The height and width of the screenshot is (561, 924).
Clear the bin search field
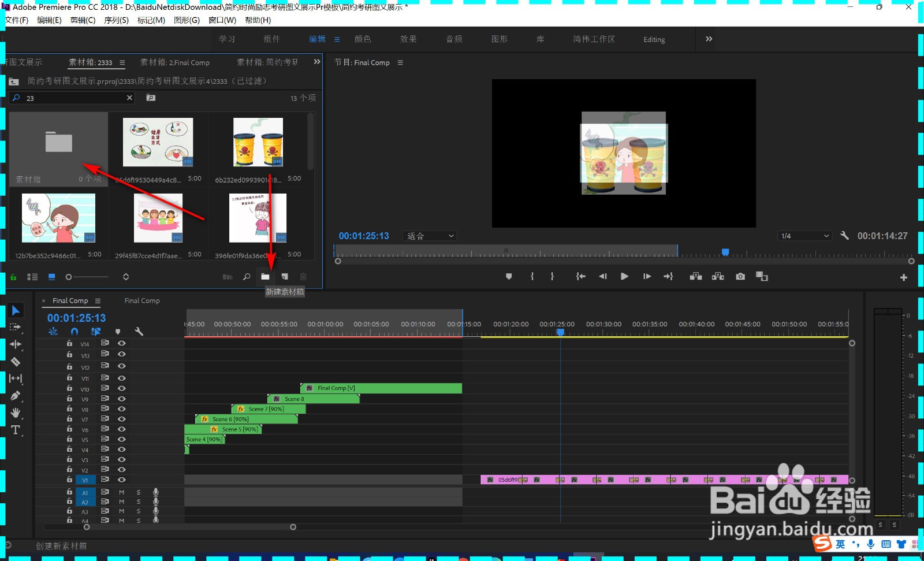point(129,98)
